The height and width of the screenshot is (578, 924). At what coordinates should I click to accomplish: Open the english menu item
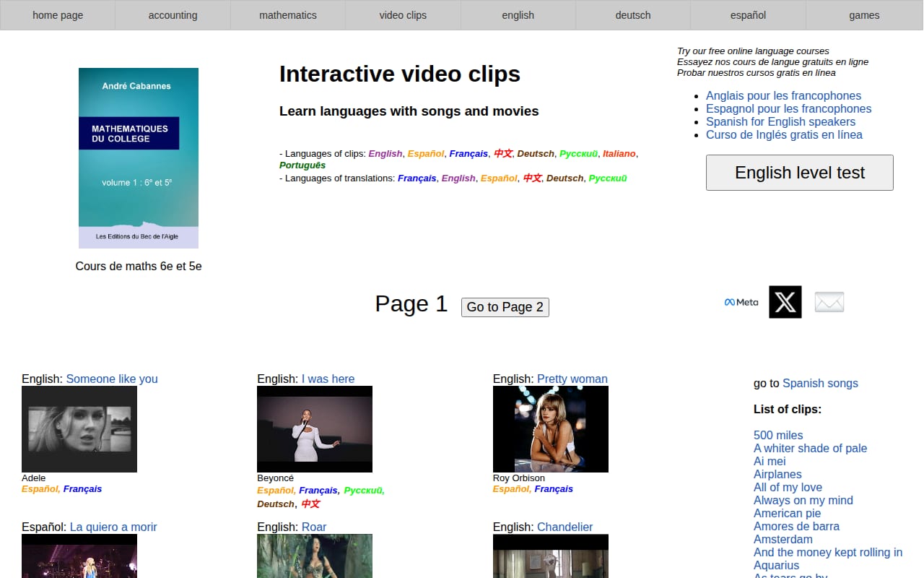(518, 15)
